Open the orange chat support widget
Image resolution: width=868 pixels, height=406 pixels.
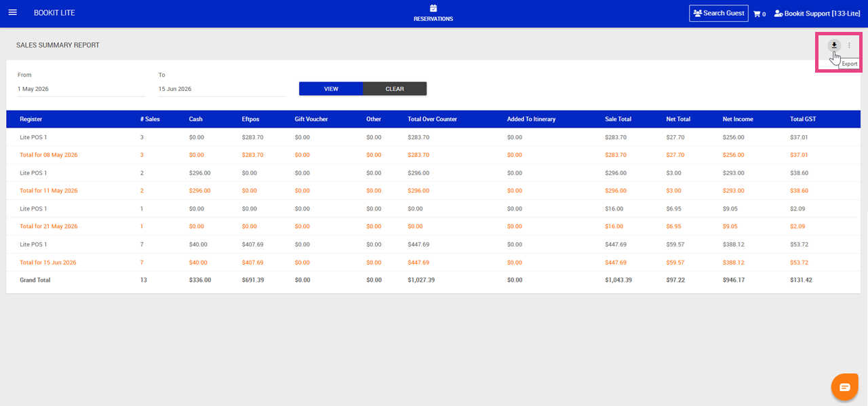(844, 387)
